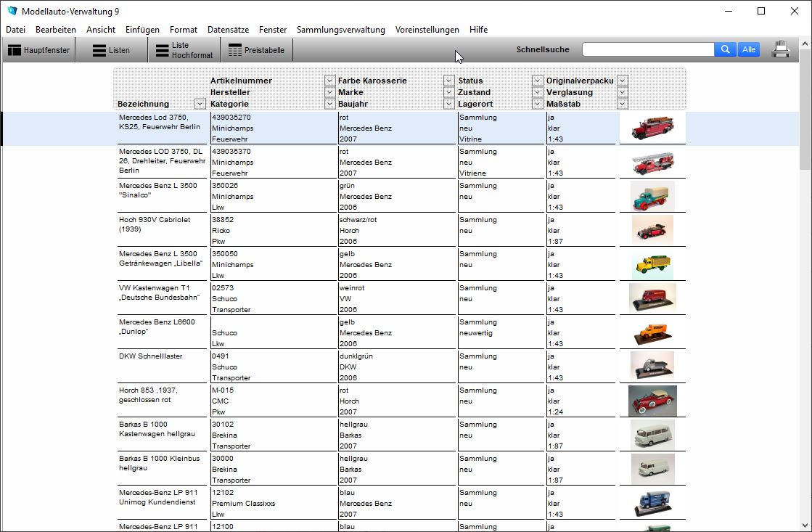
Task: Open the Datensätze menu
Action: point(228,30)
